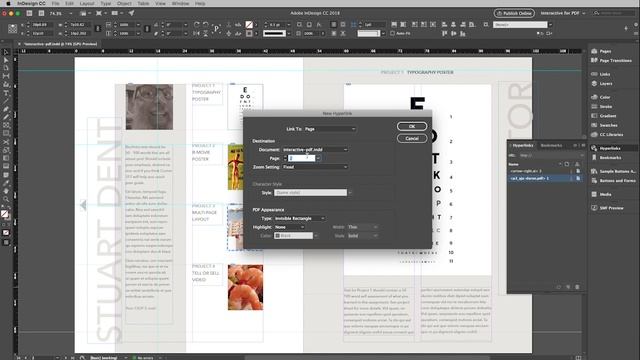Viewport: 640px width, 360px height.
Task: Click the Apple menu icon
Action: point(8,3)
